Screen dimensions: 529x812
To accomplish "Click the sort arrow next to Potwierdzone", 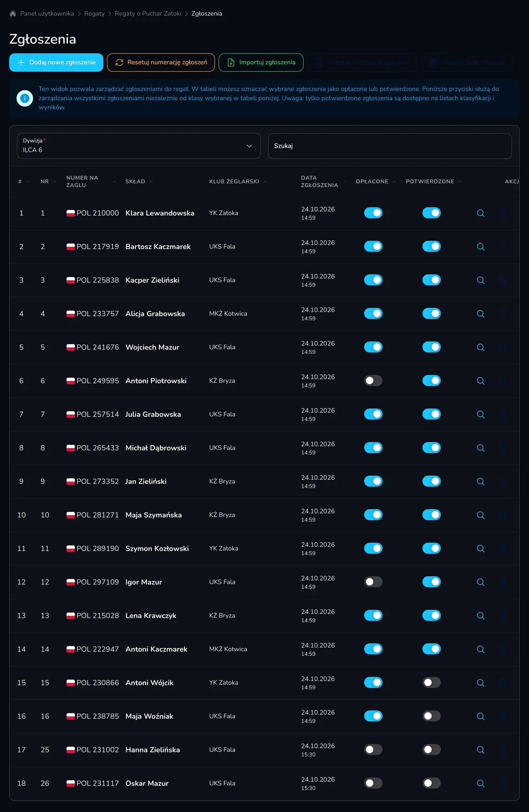I will click(460, 182).
